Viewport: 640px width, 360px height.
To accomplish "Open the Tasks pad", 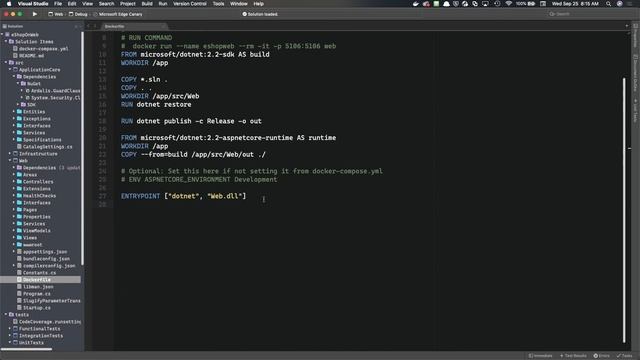I will (x=624, y=356).
